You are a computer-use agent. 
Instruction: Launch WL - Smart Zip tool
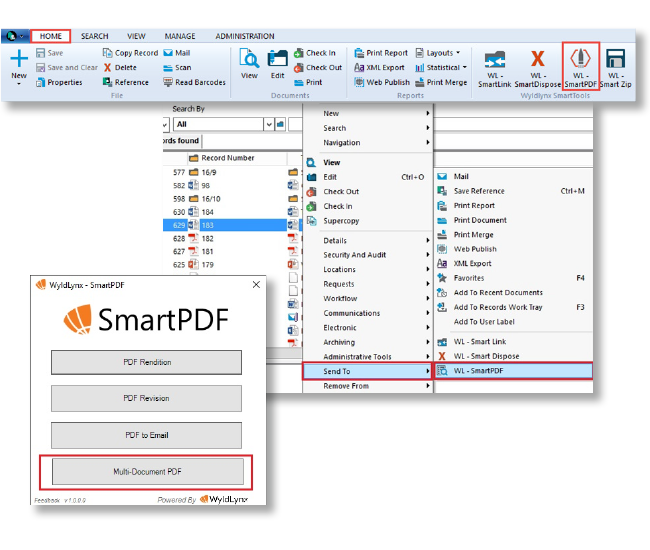click(x=616, y=68)
